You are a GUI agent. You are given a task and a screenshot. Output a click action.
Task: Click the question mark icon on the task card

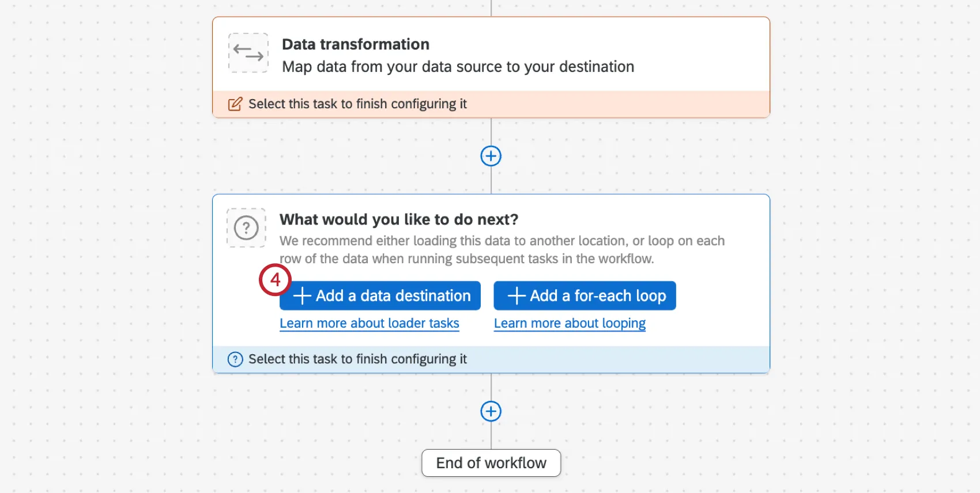point(246,227)
